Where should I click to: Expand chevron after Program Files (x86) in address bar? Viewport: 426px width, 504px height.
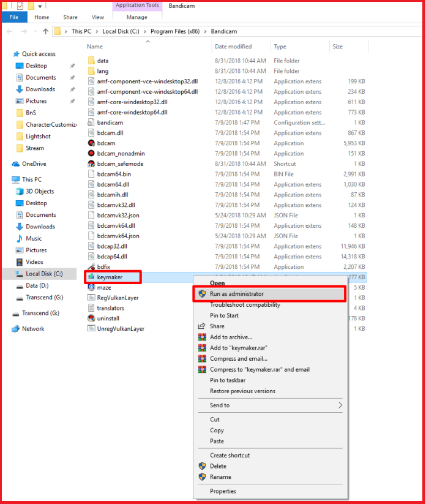[205, 31]
